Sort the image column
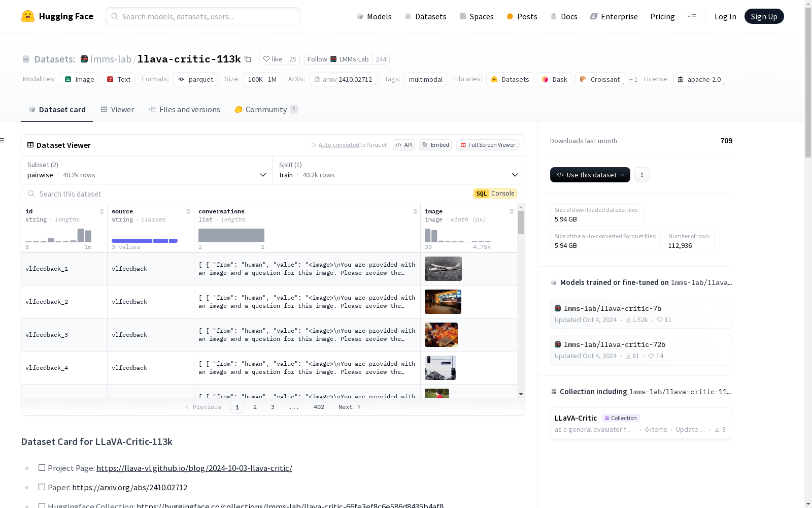Screen dimensions: 812x508 (x=512, y=211)
